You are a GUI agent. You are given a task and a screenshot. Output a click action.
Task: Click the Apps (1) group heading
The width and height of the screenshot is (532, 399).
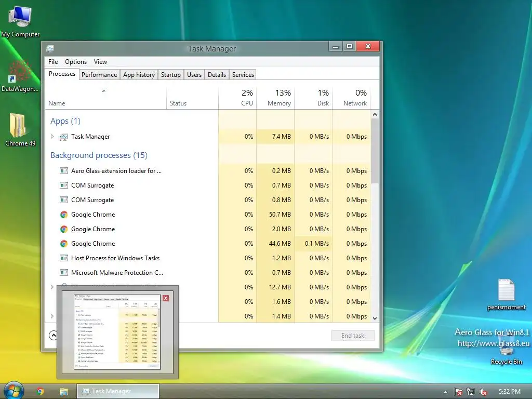(x=65, y=121)
